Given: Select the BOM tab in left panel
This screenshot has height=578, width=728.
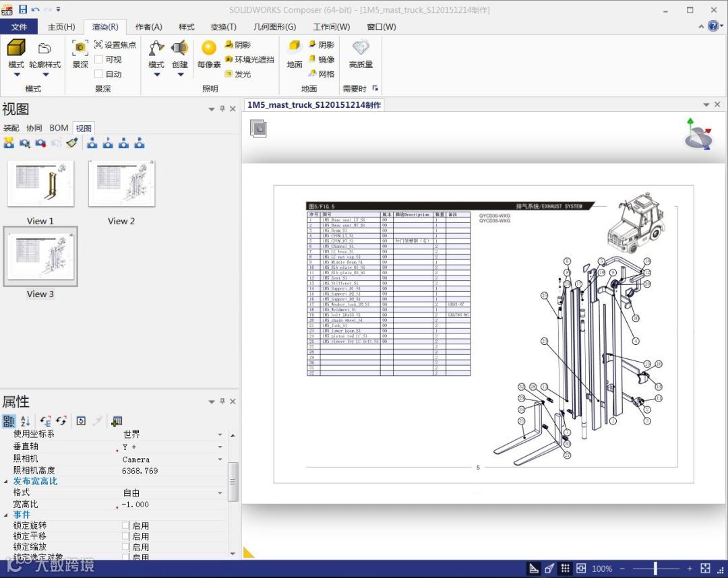Looking at the screenshot, I should coord(59,128).
